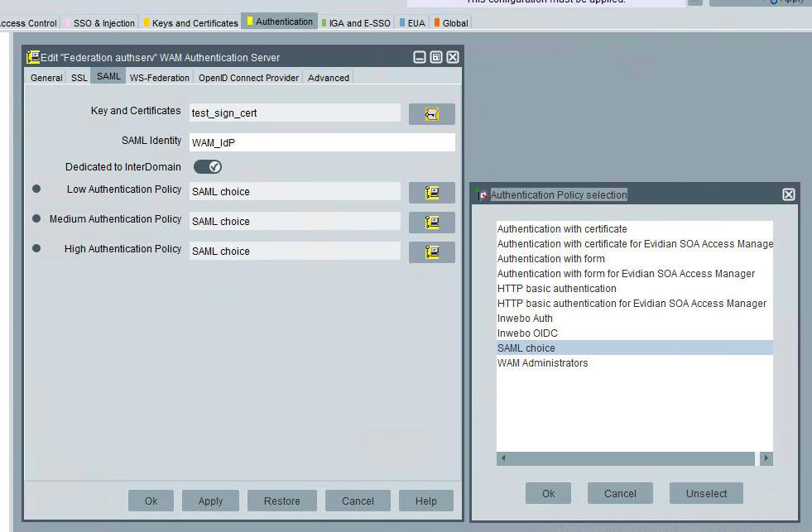This screenshot has height=532, width=812.
Task: Click Apply button in Edit dialog
Action: tap(210, 501)
